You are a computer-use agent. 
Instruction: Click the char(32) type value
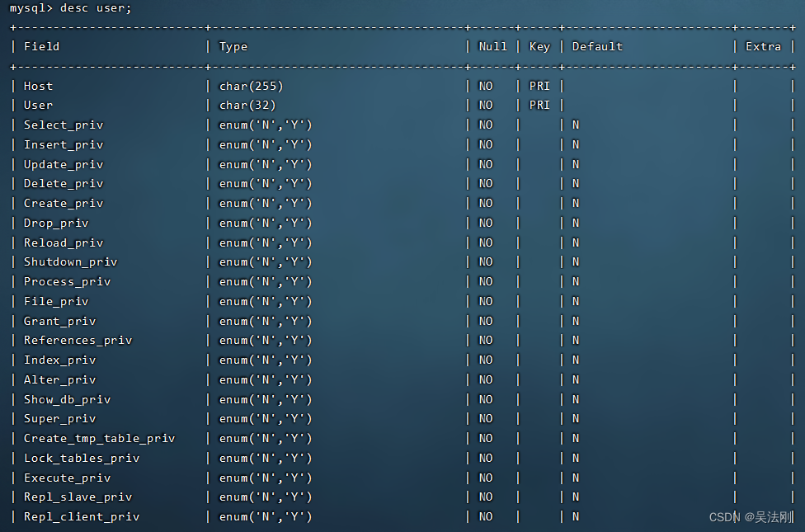247,106
